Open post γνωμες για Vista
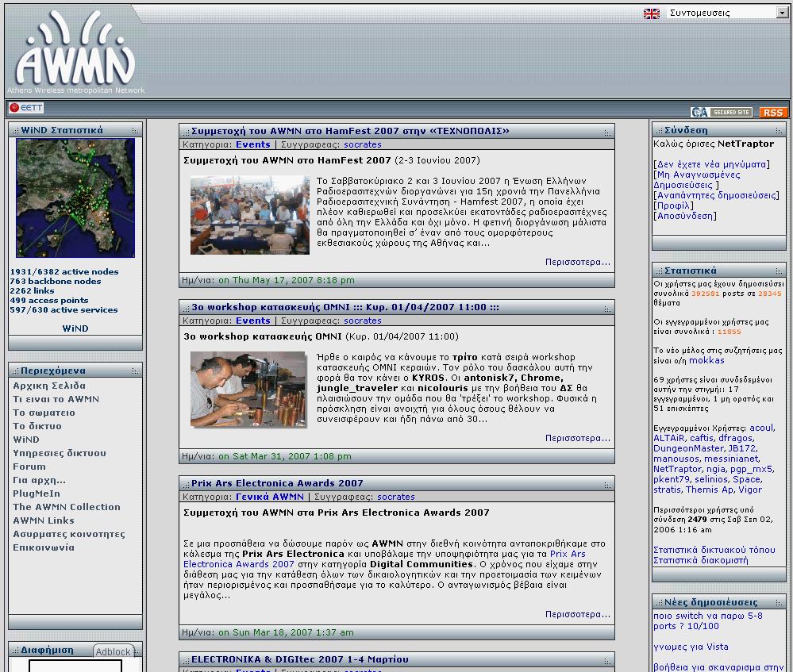Viewport: 793px width, 672px height. click(691, 647)
